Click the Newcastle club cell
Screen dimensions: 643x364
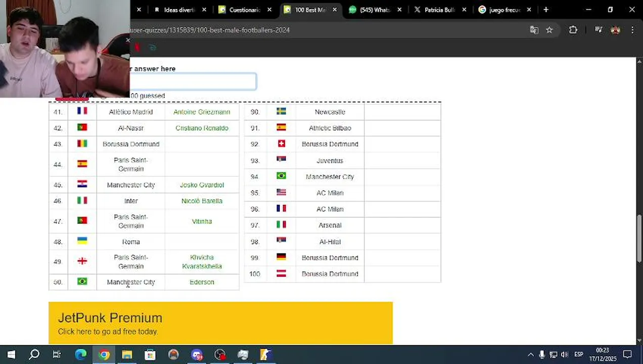point(330,112)
